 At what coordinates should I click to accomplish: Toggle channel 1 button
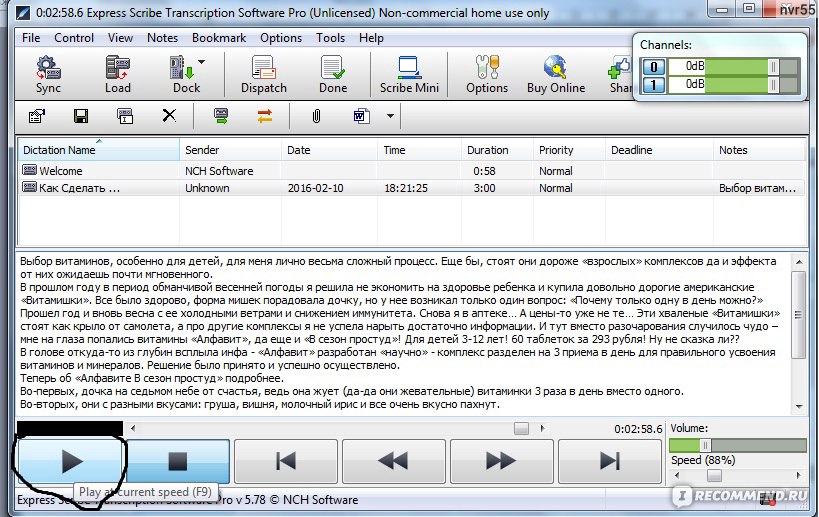click(653, 85)
